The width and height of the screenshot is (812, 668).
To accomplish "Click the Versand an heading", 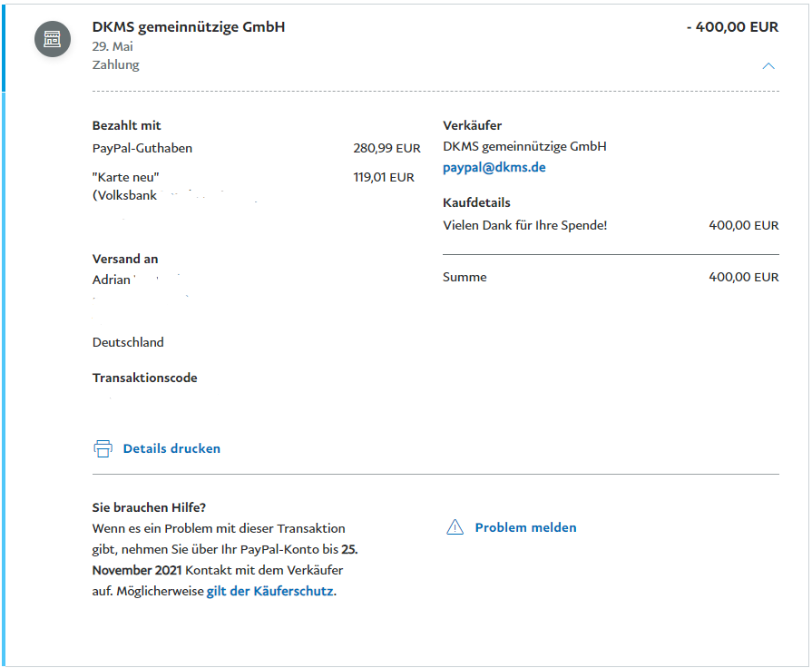I will [125, 259].
